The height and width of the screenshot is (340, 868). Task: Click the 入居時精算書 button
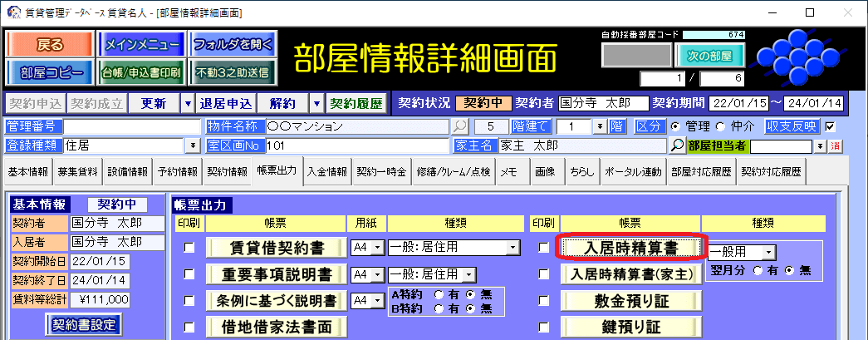tap(630, 248)
